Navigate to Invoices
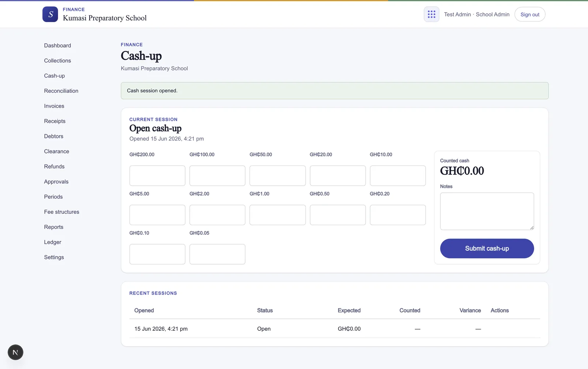Image resolution: width=588 pixels, height=369 pixels. click(x=54, y=106)
